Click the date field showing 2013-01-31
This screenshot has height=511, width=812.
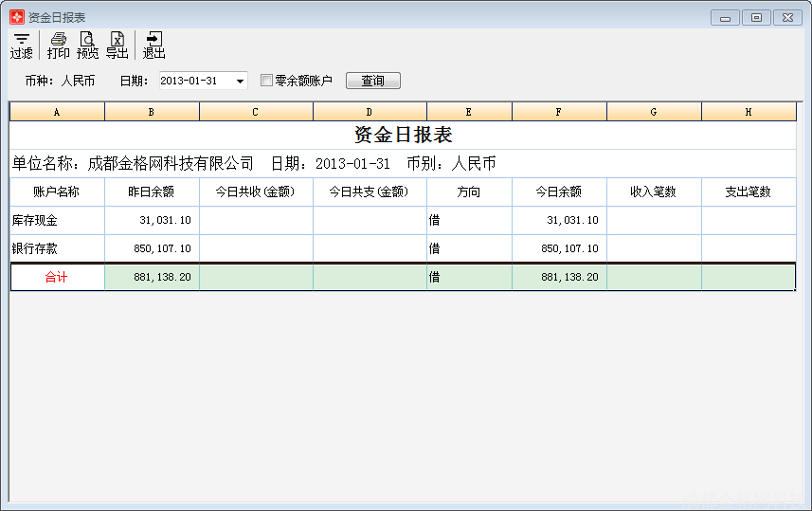pos(194,82)
